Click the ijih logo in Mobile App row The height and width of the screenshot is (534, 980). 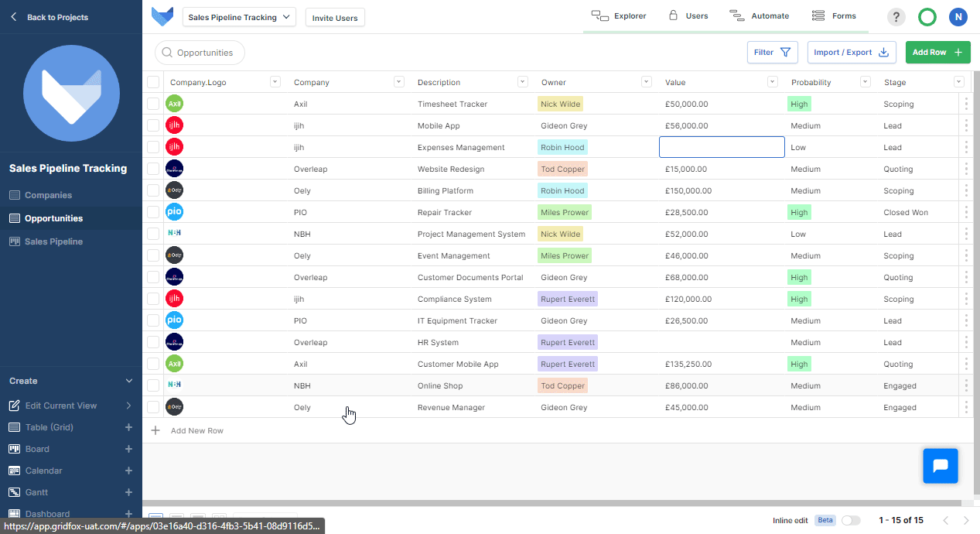[x=174, y=125]
